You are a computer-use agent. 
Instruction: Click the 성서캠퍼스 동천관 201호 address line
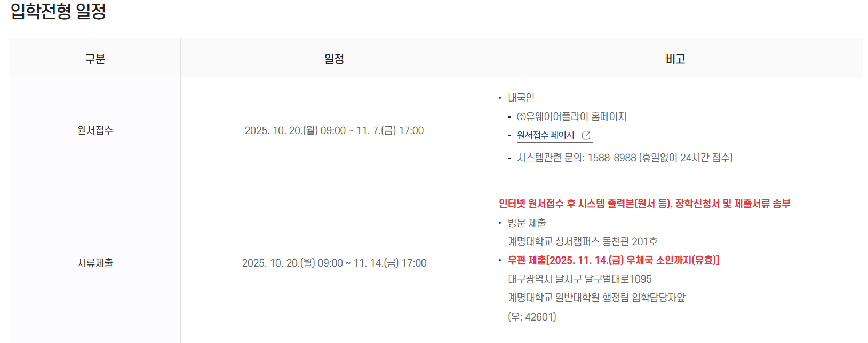582,241
